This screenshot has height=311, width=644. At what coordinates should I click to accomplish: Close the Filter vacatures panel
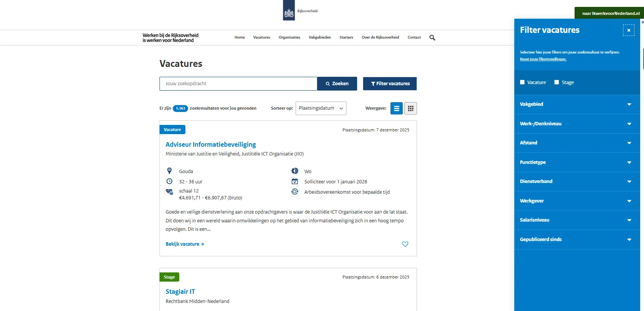pyautogui.click(x=628, y=30)
